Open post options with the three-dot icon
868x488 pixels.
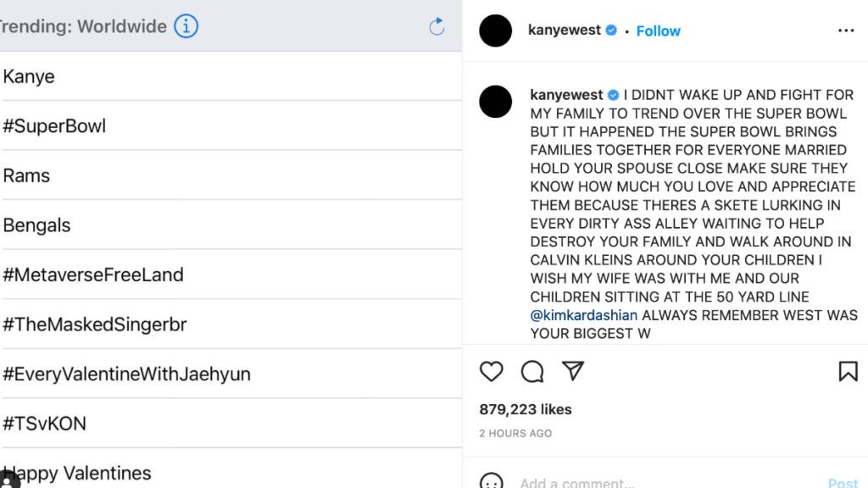pos(847,30)
